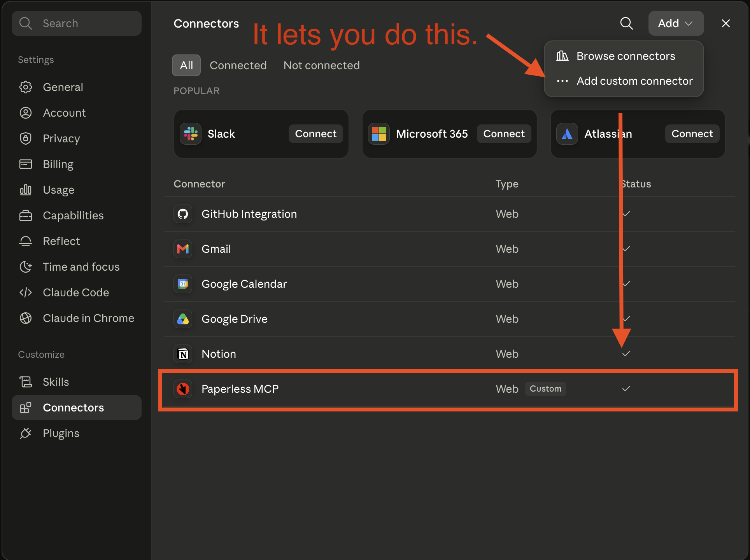The width and height of the screenshot is (750, 560).
Task: Click the Gmail icon in connector list
Action: [183, 249]
